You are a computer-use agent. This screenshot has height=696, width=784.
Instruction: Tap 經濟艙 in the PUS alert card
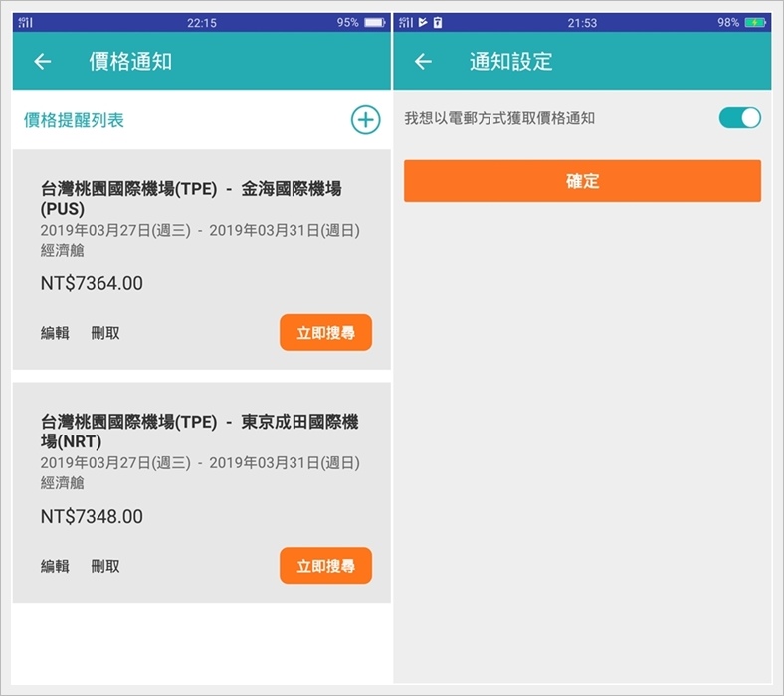point(62,250)
